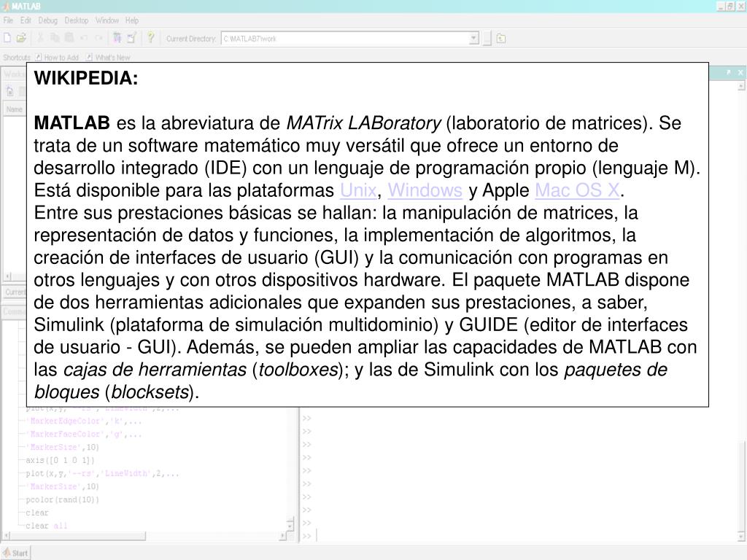Click the MATLAB logo in title bar
The width and height of the screenshot is (747, 560).
point(6,6)
